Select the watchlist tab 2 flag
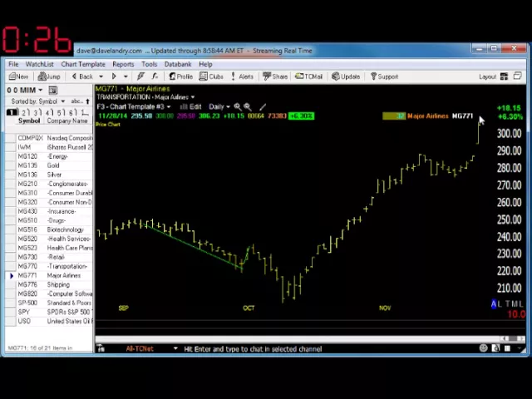Screen dimensions: 532x399 point(25,113)
